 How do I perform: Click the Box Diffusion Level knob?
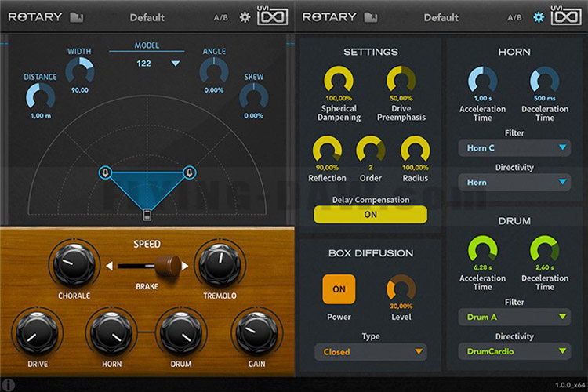point(401,288)
